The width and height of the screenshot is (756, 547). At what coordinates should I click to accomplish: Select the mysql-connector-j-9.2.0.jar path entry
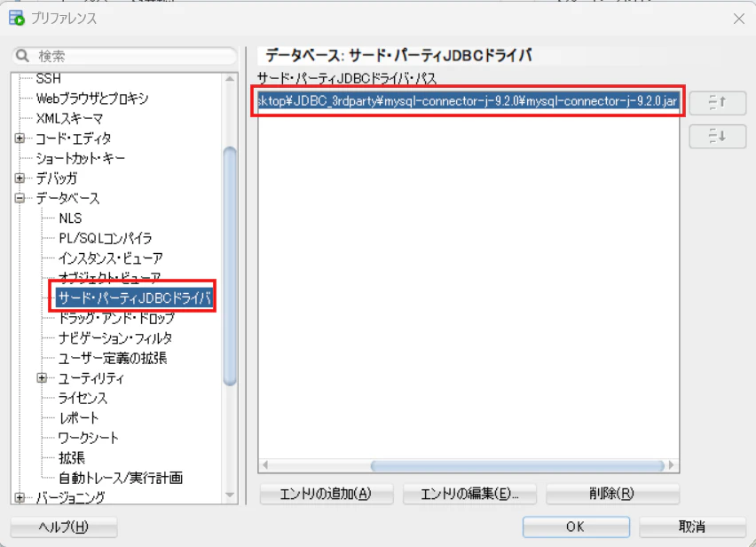point(469,101)
